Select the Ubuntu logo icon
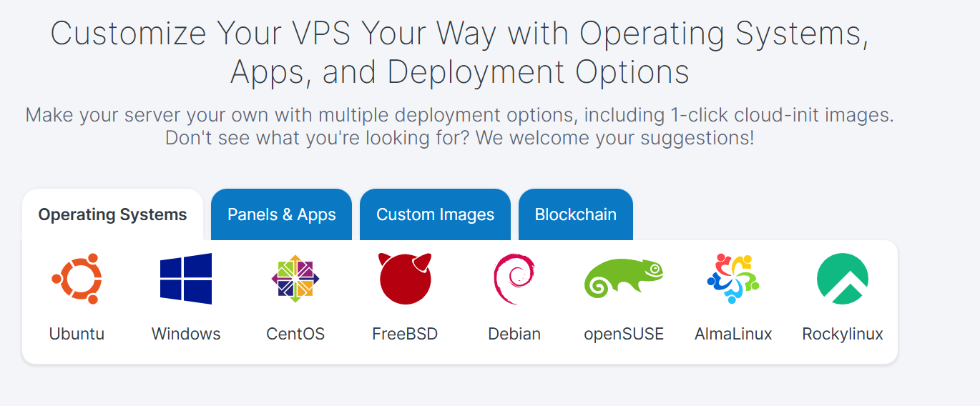The image size is (980, 406). point(77,279)
